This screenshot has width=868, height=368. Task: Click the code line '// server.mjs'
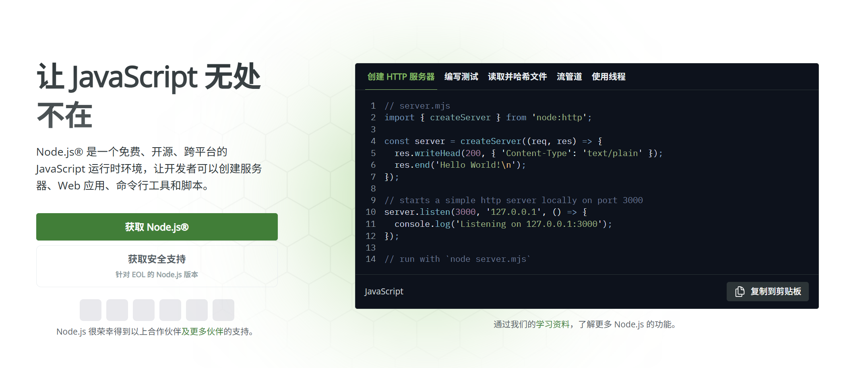[417, 106]
